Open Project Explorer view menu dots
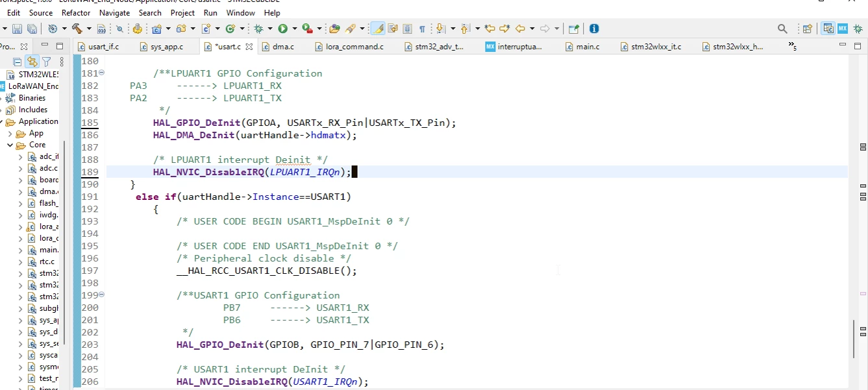868x390 pixels. tap(62, 62)
